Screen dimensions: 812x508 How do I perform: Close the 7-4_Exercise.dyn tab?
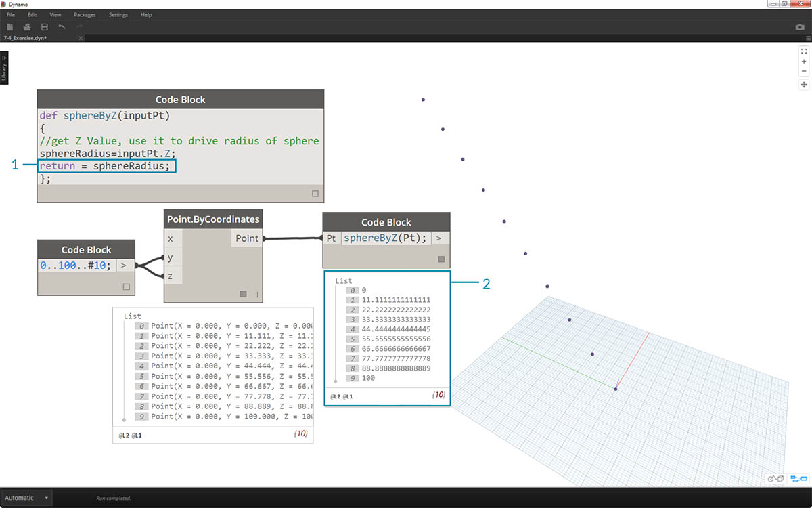(81, 38)
